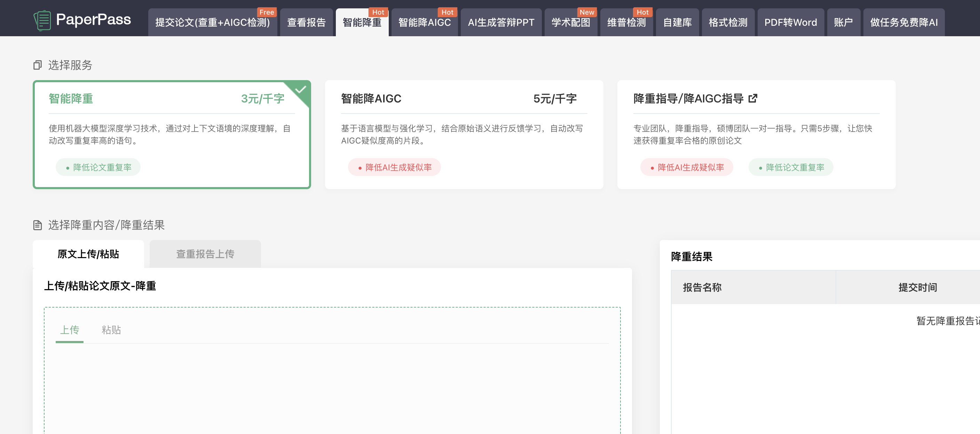Click the PaperPass logo icon
980x434 pixels.
[42, 20]
